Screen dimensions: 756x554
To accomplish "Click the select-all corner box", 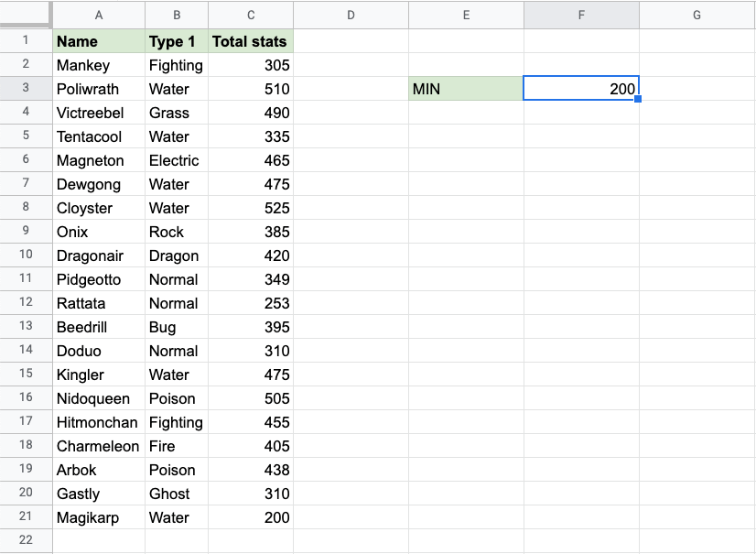I will click(x=26, y=15).
